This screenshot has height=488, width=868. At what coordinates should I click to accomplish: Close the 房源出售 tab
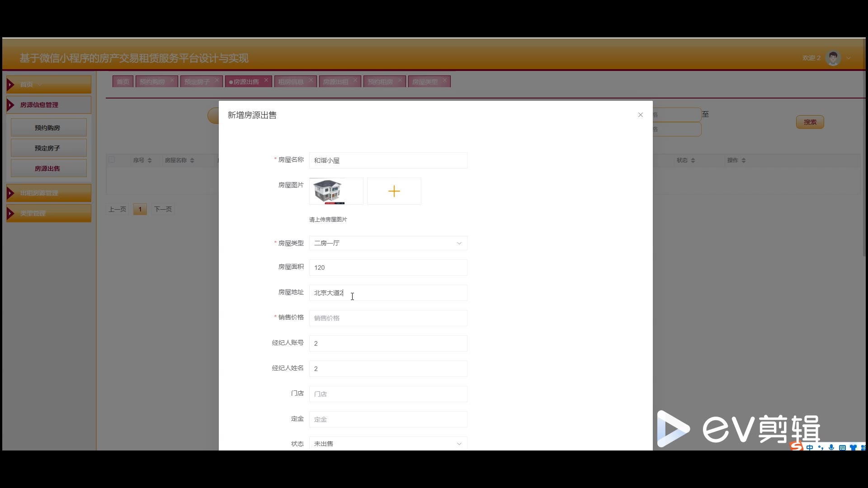(x=266, y=80)
